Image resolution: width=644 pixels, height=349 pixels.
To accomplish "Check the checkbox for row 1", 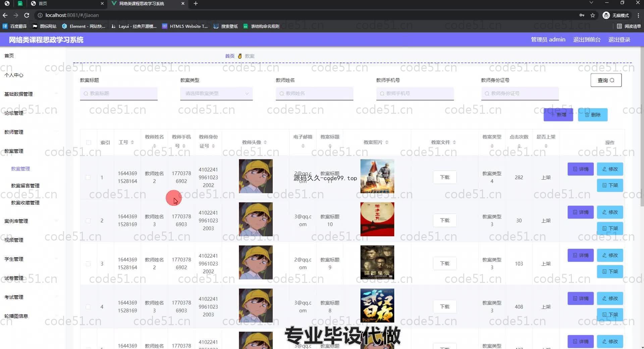I will point(88,178).
